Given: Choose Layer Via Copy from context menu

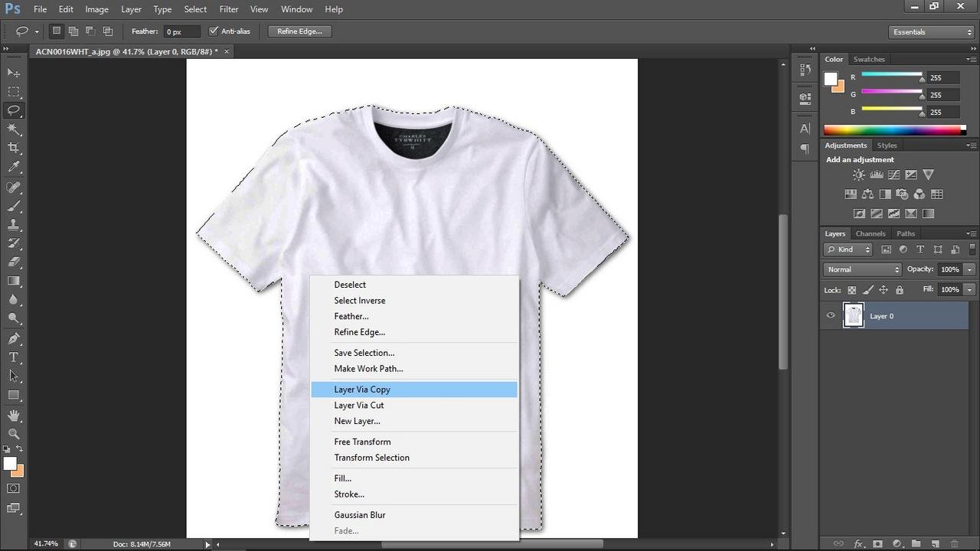Looking at the screenshot, I should 362,390.
